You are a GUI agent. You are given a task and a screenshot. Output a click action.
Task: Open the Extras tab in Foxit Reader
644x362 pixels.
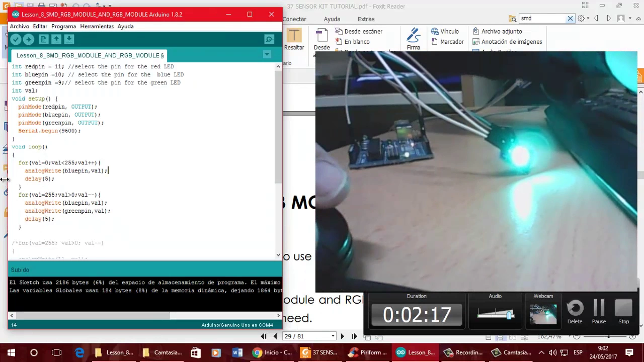(366, 19)
